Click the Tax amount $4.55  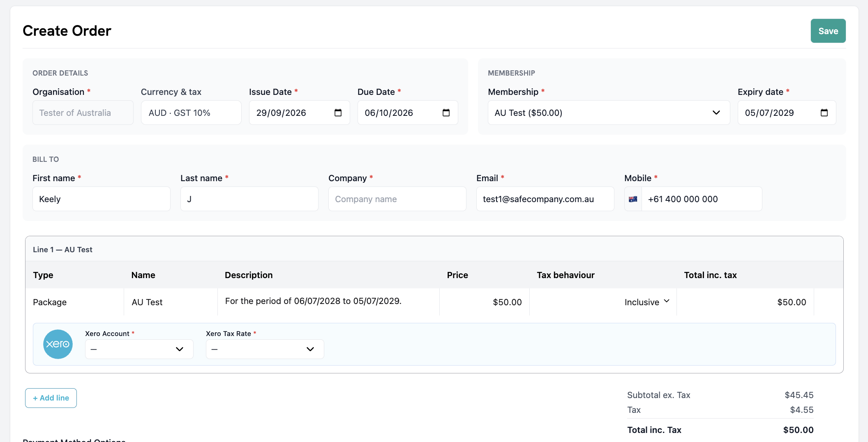tap(802, 410)
